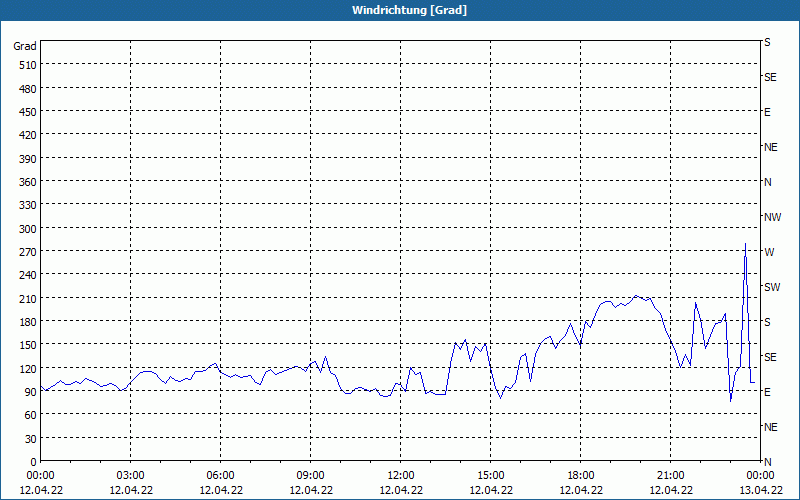Click the 13.04.22 date label
This screenshot has width=800, height=500.
point(760,490)
